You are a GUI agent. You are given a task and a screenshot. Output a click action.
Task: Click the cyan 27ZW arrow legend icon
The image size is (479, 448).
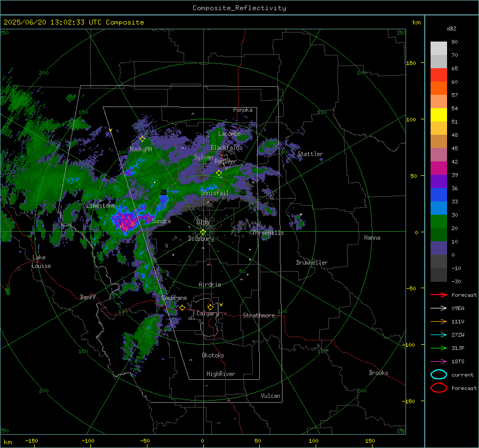[439, 335]
